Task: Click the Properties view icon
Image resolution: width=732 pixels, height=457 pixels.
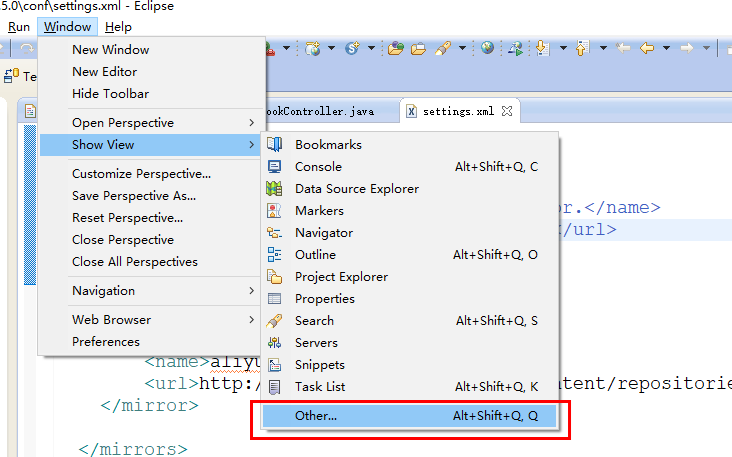Action: point(274,299)
